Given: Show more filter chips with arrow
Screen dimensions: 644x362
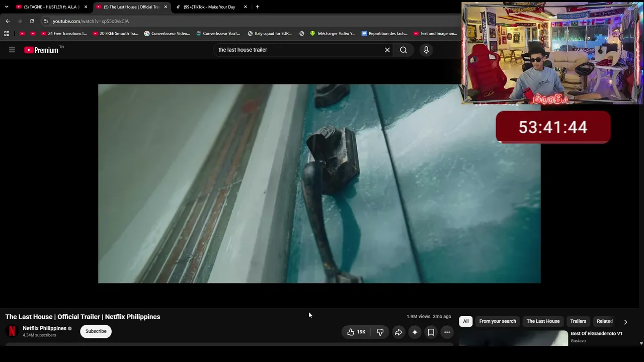Looking at the screenshot, I should coord(625,322).
